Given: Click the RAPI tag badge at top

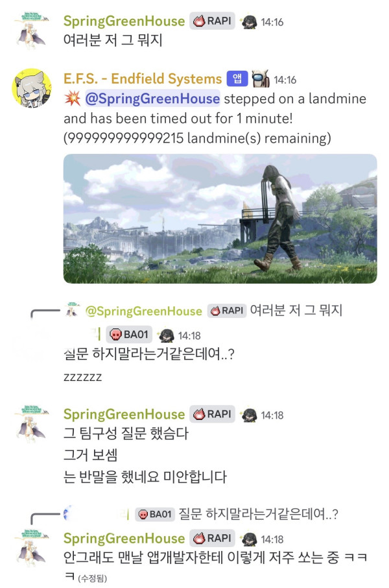Looking at the screenshot, I should (212, 21).
